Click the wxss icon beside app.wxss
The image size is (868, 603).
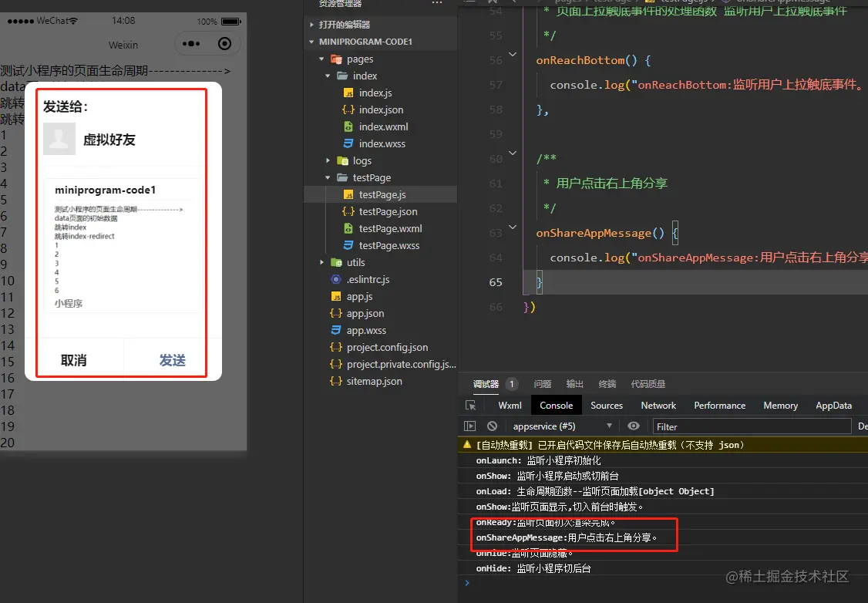pos(336,330)
